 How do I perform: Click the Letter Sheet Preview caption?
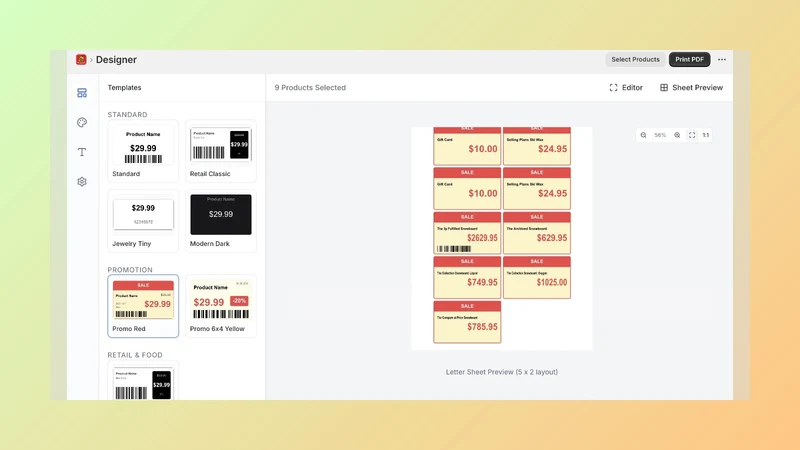pyautogui.click(x=502, y=372)
